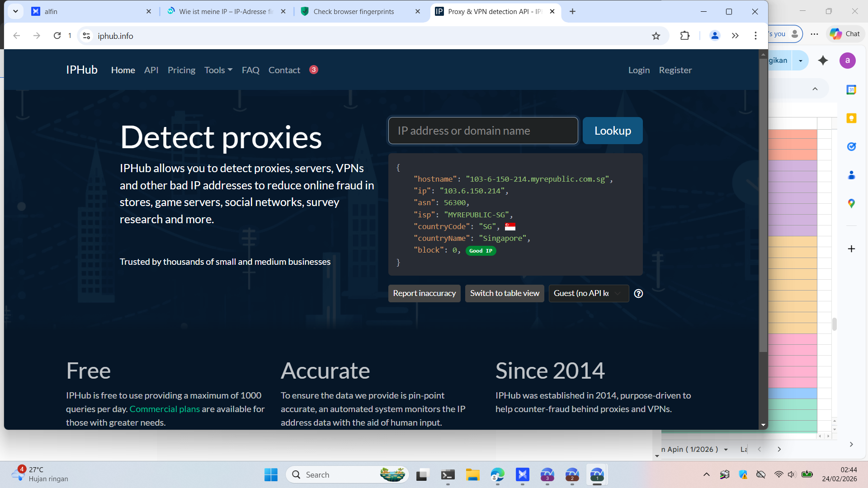Reload the page with the refresh icon

57,36
